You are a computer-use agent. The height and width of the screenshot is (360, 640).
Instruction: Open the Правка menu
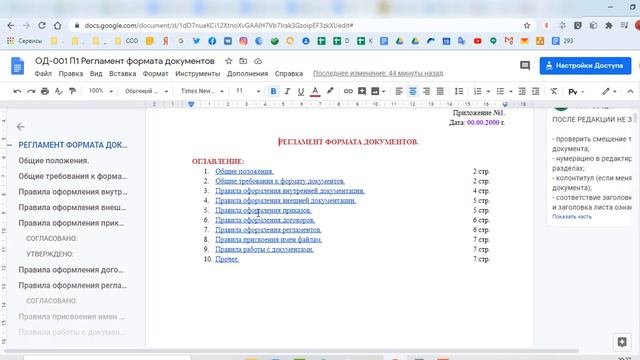(71, 73)
